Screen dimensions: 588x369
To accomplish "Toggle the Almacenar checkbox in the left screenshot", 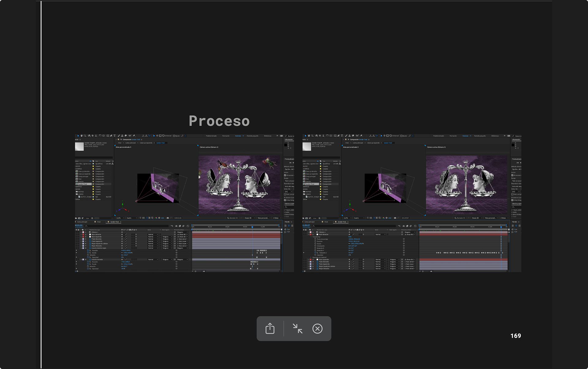I will (285, 175).
